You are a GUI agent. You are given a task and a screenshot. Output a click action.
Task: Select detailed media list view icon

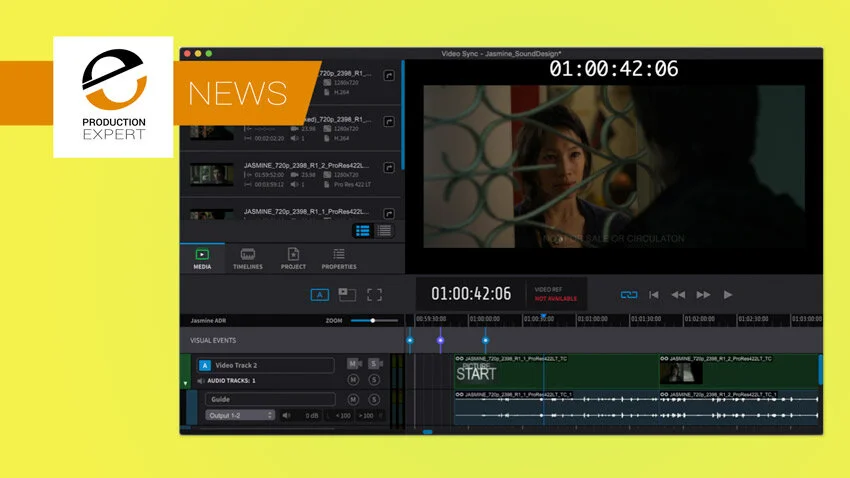point(363,231)
